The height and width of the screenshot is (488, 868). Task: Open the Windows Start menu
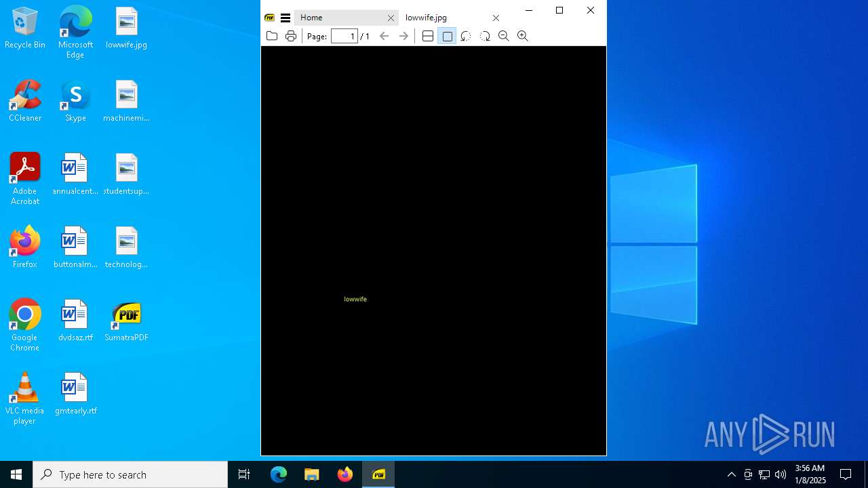pos(16,474)
